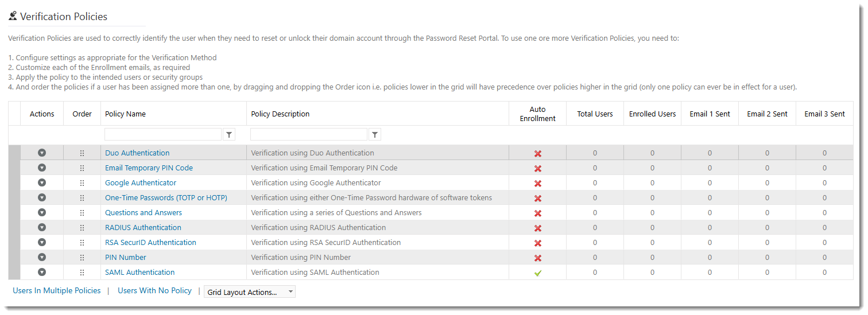Toggle auto enrollment red X for RSA SecurID
868x315 pixels.
[538, 243]
